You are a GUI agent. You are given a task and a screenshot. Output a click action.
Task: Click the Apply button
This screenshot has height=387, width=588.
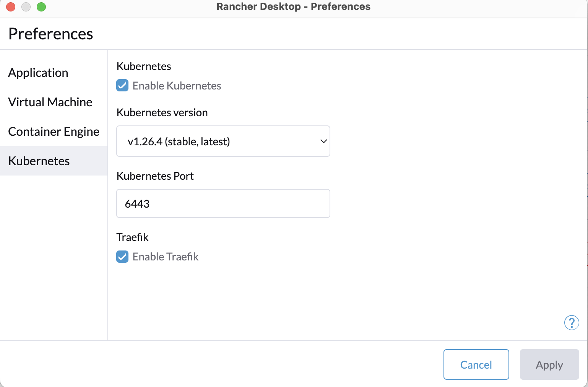pos(549,364)
